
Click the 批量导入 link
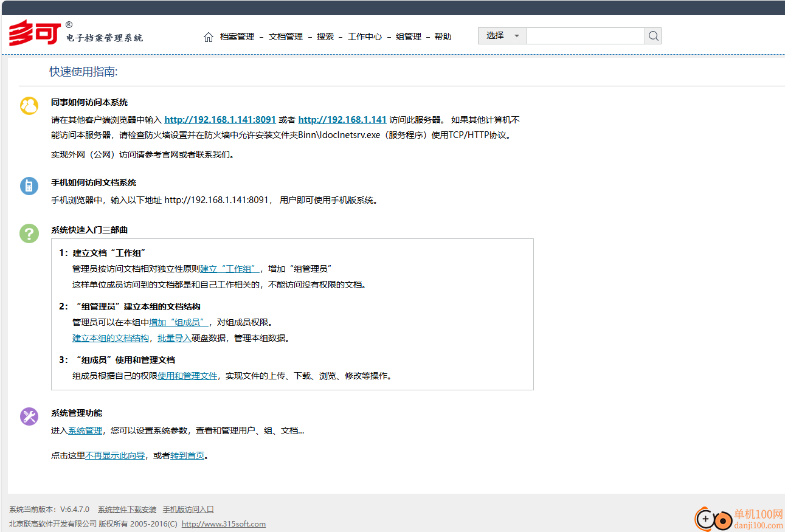pos(175,338)
